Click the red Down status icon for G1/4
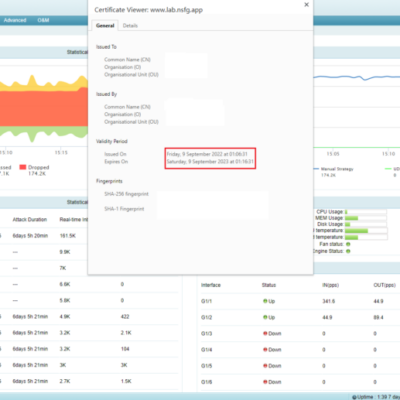 tap(265, 349)
